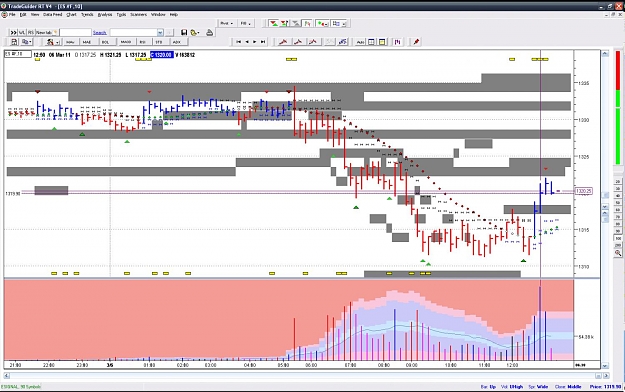This screenshot has height=392, width=625.
Task: Toggle the MAE indicator
Action: [87, 42]
